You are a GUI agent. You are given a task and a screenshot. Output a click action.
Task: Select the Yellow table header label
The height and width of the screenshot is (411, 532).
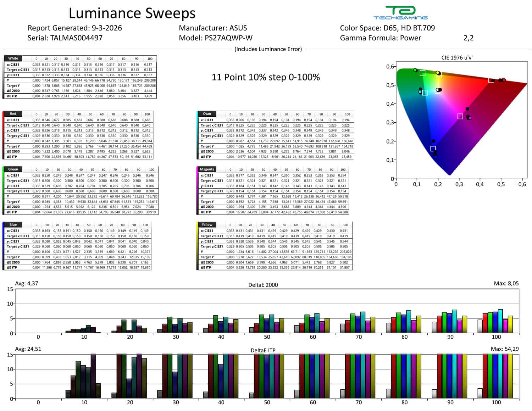click(207, 225)
